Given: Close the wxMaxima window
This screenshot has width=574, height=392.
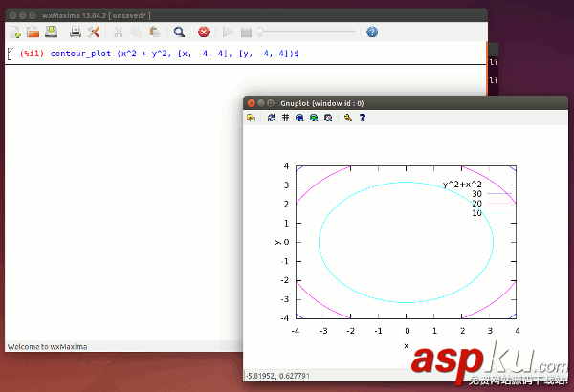Looking at the screenshot, I should point(12,15).
